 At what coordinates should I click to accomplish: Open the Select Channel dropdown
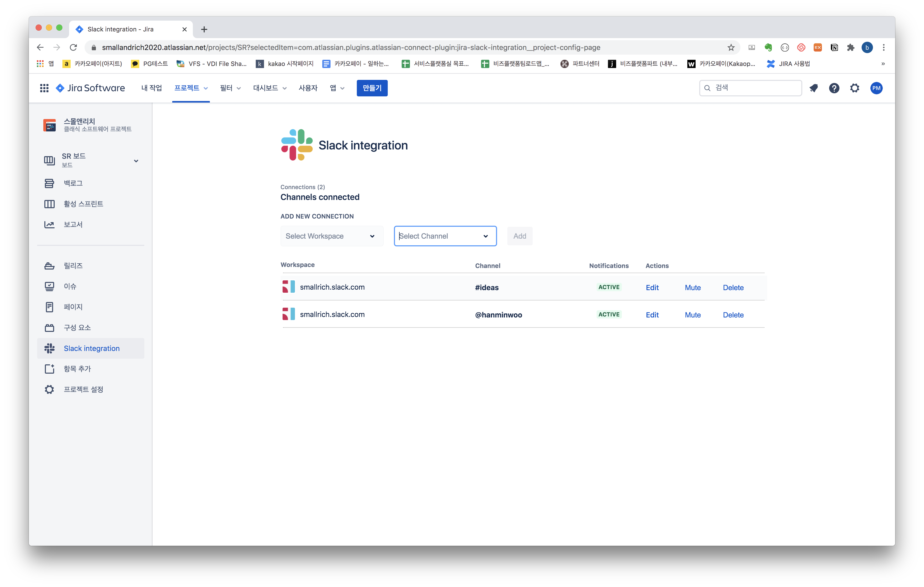[x=445, y=236]
